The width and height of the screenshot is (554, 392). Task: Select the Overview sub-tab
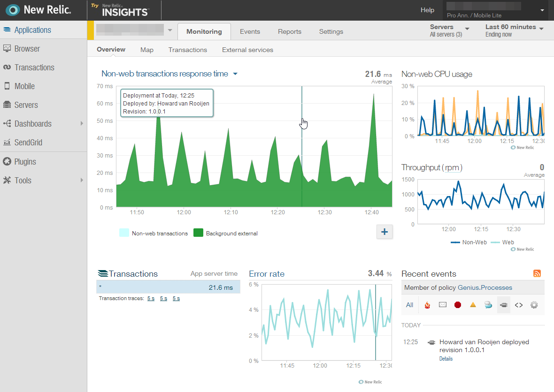coord(111,49)
